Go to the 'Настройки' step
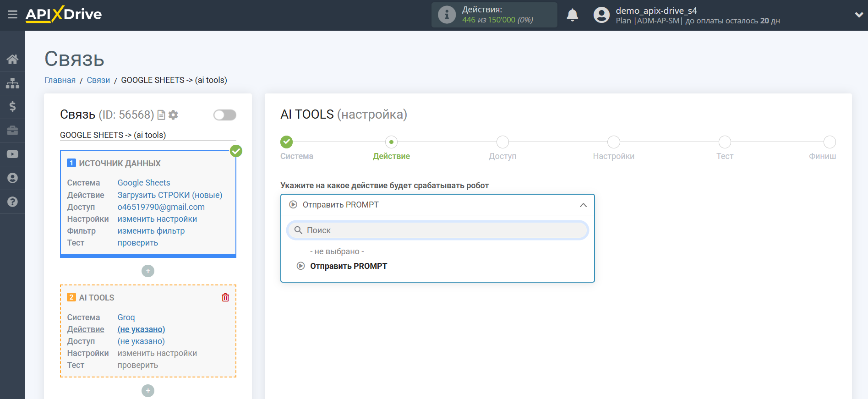Image resolution: width=868 pixels, height=399 pixels. pyautogui.click(x=613, y=142)
